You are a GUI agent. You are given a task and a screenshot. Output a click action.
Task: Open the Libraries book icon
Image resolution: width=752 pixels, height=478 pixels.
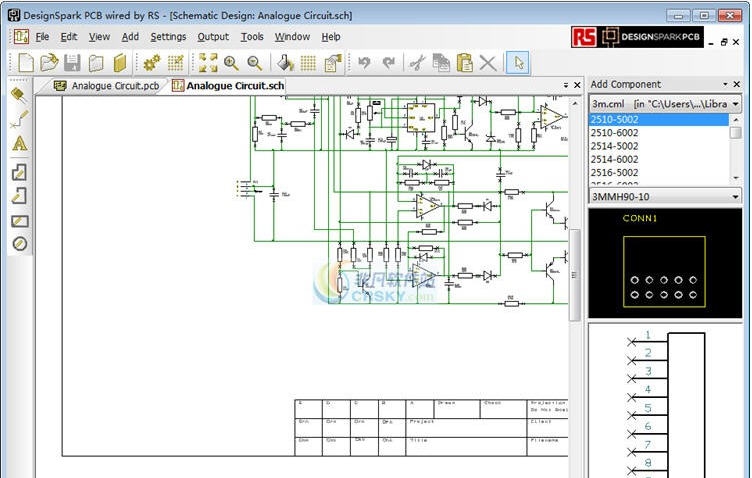[119, 63]
